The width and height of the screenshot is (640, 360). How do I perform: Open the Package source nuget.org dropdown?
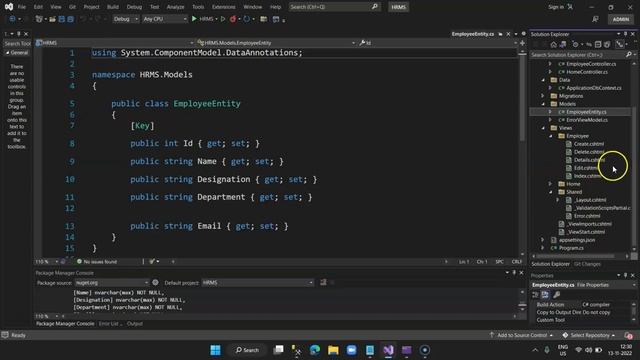tap(112, 282)
